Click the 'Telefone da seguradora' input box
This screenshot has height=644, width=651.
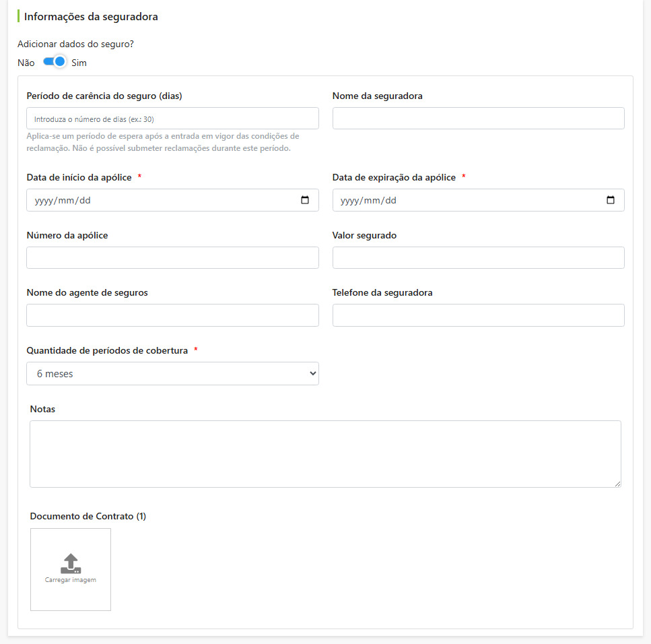pos(478,315)
